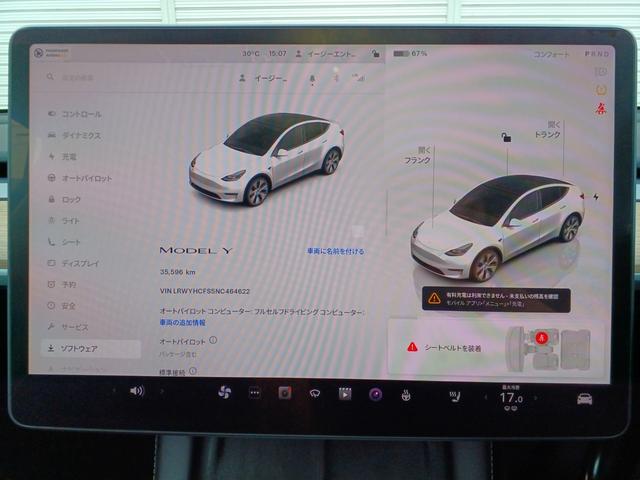This screenshot has height=480, width=640.
Task: Tap the car icon in bottom-right corner
Action: click(584, 398)
